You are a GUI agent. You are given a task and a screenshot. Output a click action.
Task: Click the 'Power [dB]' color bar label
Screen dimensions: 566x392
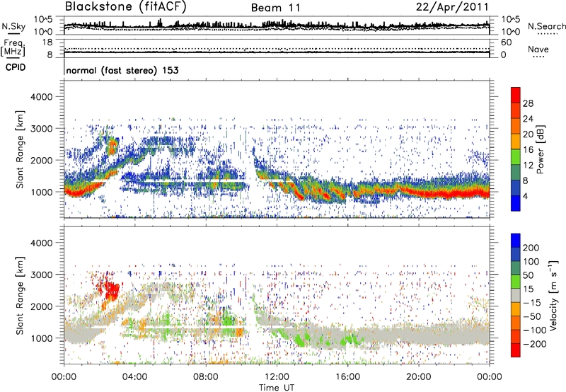540,149
